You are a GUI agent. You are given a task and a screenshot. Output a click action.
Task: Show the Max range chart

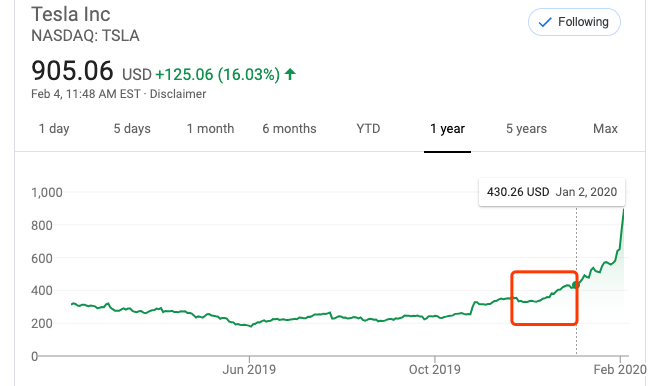[605, 128]
